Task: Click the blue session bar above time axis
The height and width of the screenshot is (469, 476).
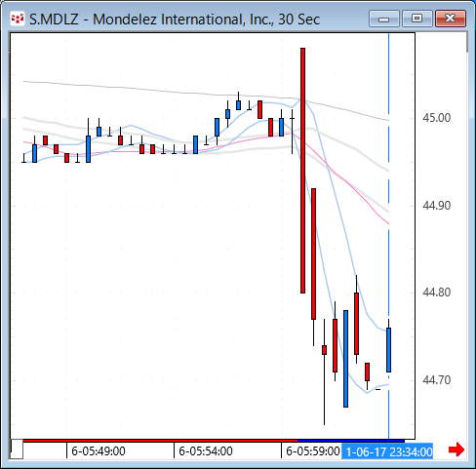Action: [x=351, y=441]
